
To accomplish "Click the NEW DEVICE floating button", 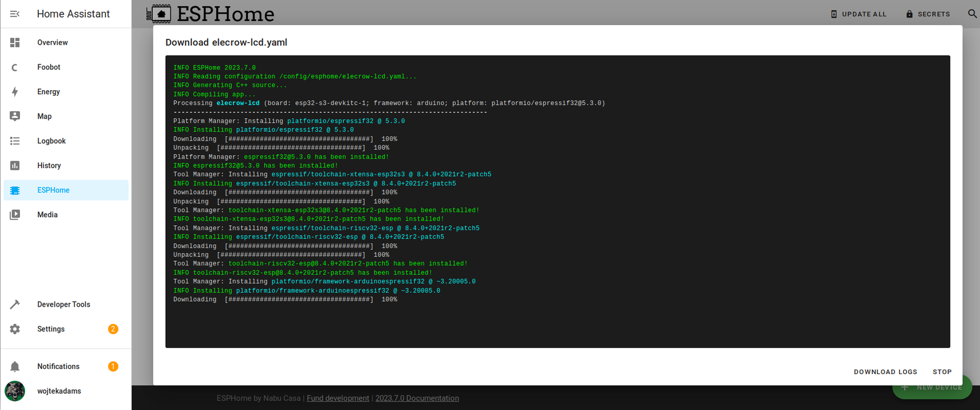I will coord(932,387).
